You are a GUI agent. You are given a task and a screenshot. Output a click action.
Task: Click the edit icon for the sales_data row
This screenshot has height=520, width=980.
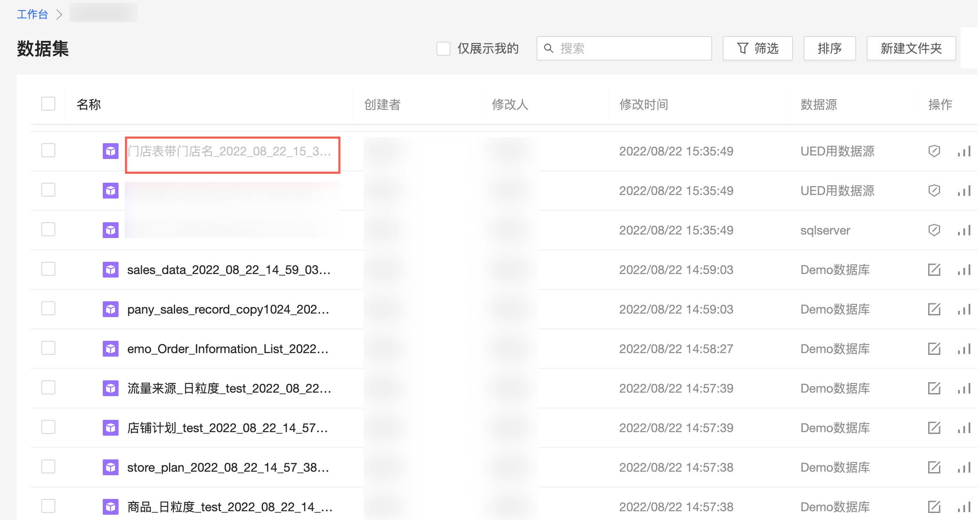934,270
